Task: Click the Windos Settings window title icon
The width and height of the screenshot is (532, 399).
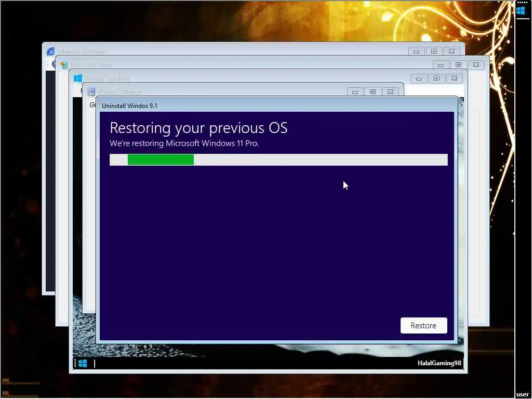Action: coord(91,92)
